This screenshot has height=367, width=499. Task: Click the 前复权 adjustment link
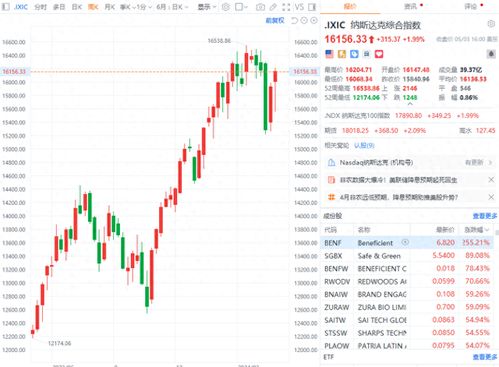click(x=275, y=21)
